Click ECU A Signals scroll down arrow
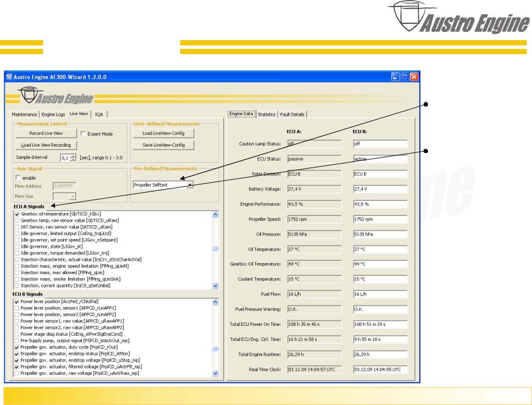 (215, 286)
